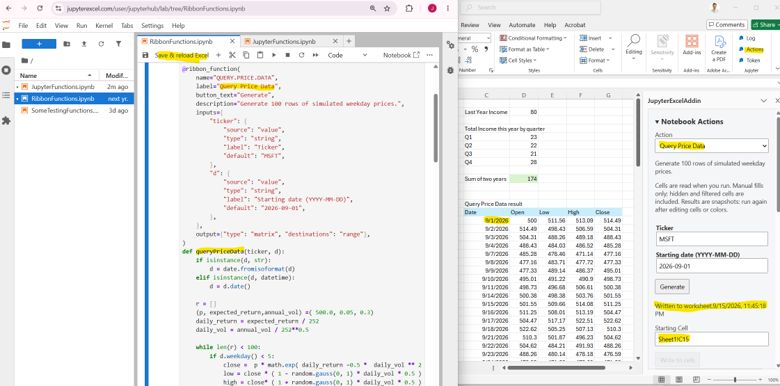This screenshot has height=386, width=780.
Task: Click the Generate button in the addin pane
Action: point(672,287)
